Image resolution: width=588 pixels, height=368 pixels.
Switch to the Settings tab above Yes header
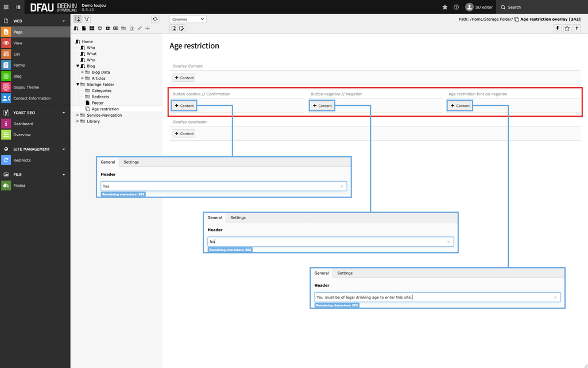(x=131, y=162)
